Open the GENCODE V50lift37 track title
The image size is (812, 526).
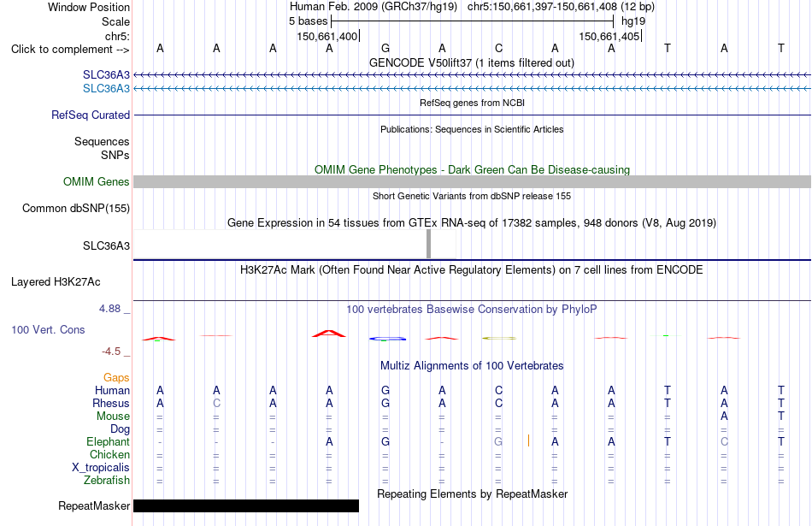pyautogui.click(x=472, y=62)
